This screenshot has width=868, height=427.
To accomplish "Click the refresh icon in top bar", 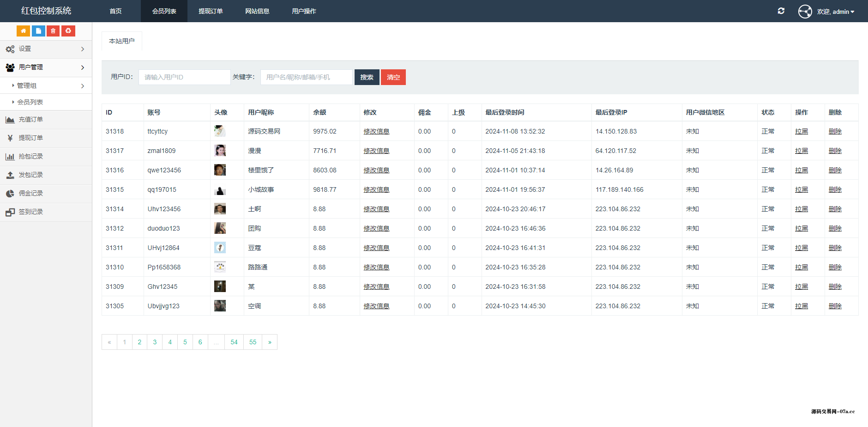I will [781, 11].
